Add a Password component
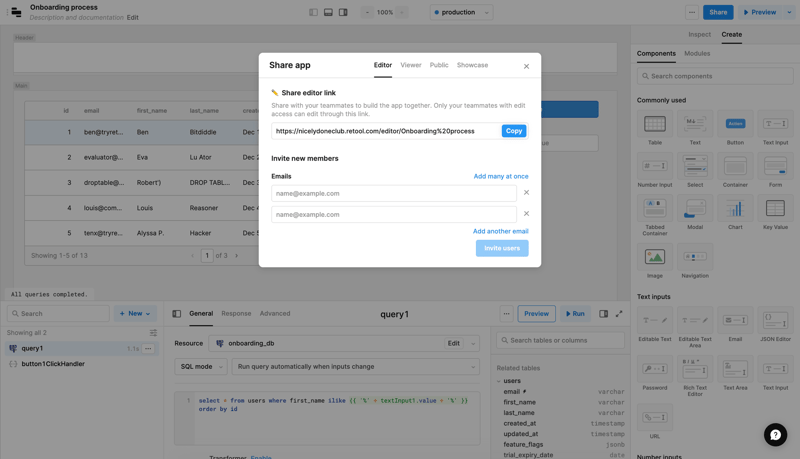Screen dimensions: 800x459 (x=655, y=373)
